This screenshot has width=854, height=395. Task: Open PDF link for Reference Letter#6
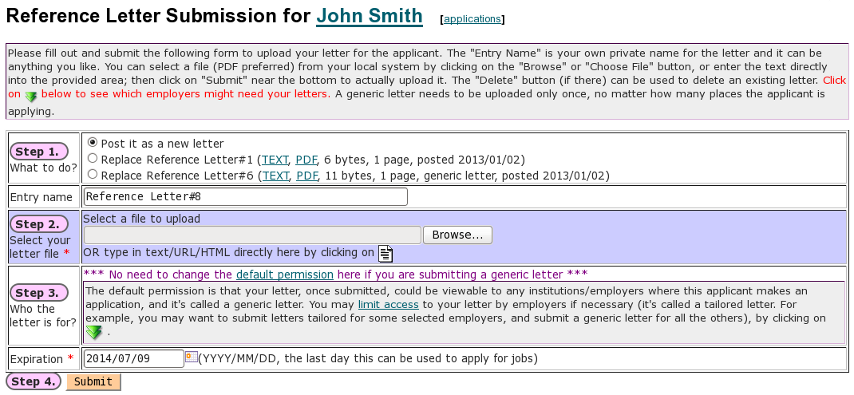coord(307,176)
